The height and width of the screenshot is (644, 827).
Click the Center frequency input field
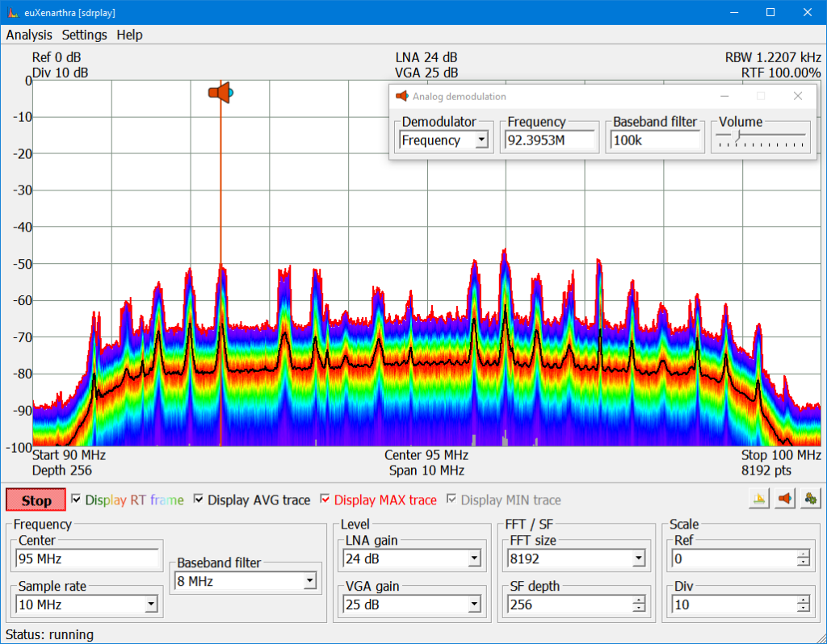click(87, 558)
